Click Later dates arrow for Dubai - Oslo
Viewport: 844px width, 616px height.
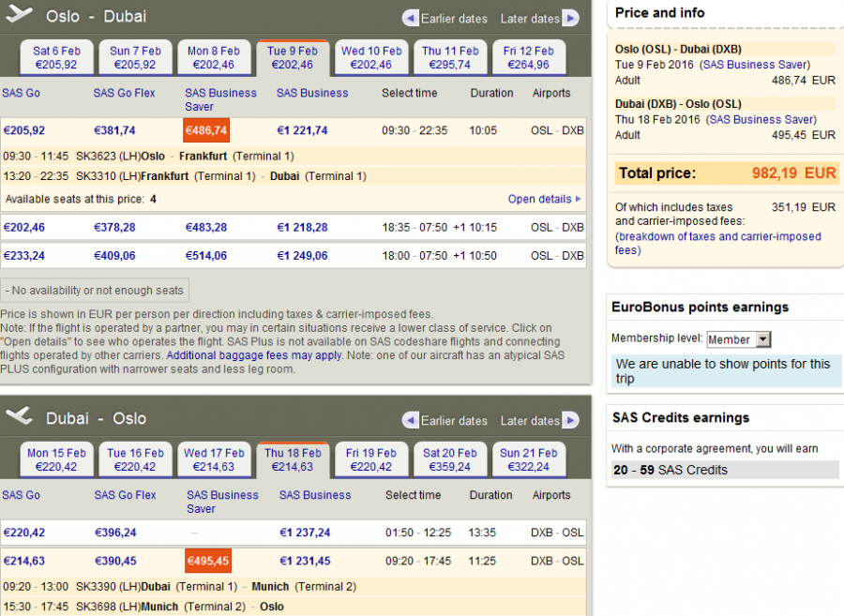pos(570,420)
